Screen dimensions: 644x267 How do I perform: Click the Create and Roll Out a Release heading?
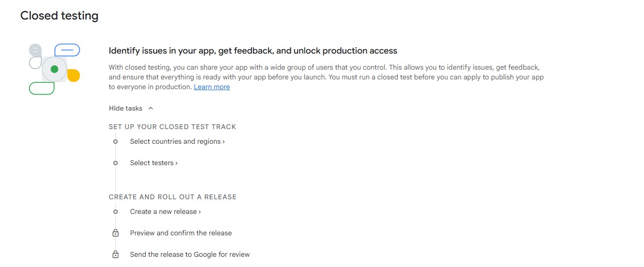point(172,197)
